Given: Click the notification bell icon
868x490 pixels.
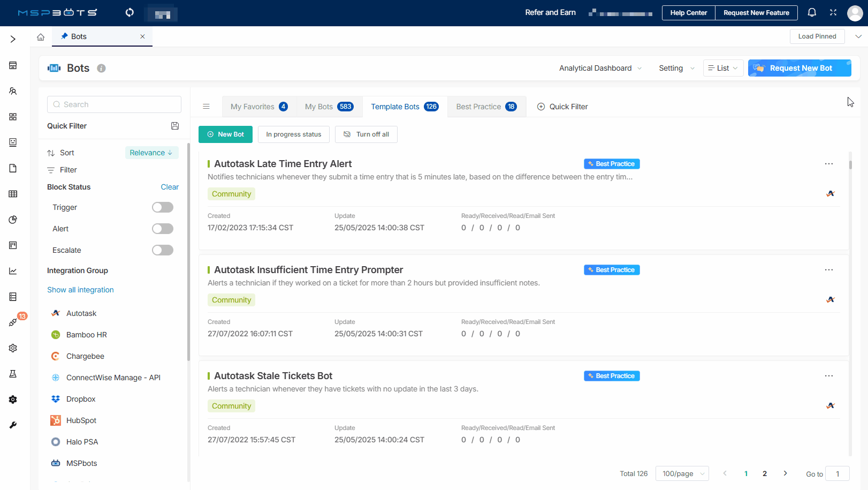Looking at the screenshot, I should [x=812, y=12].
